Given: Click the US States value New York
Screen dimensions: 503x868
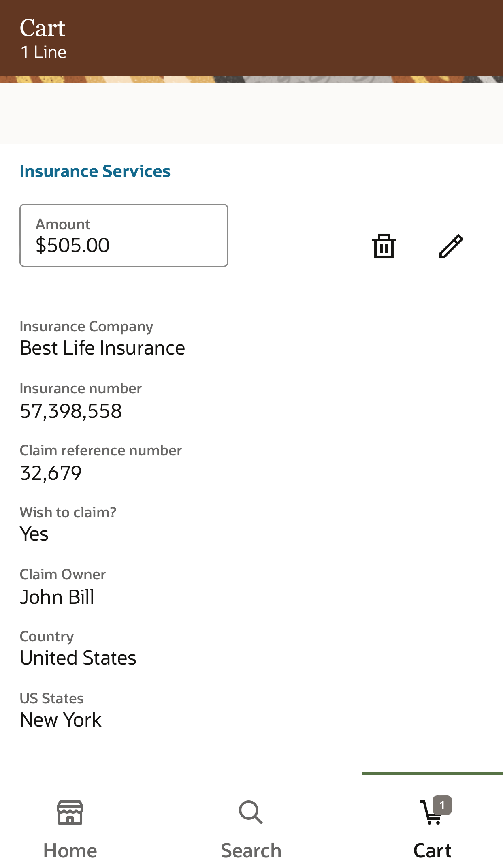Looking at the screenshot, I should [61, 720].
